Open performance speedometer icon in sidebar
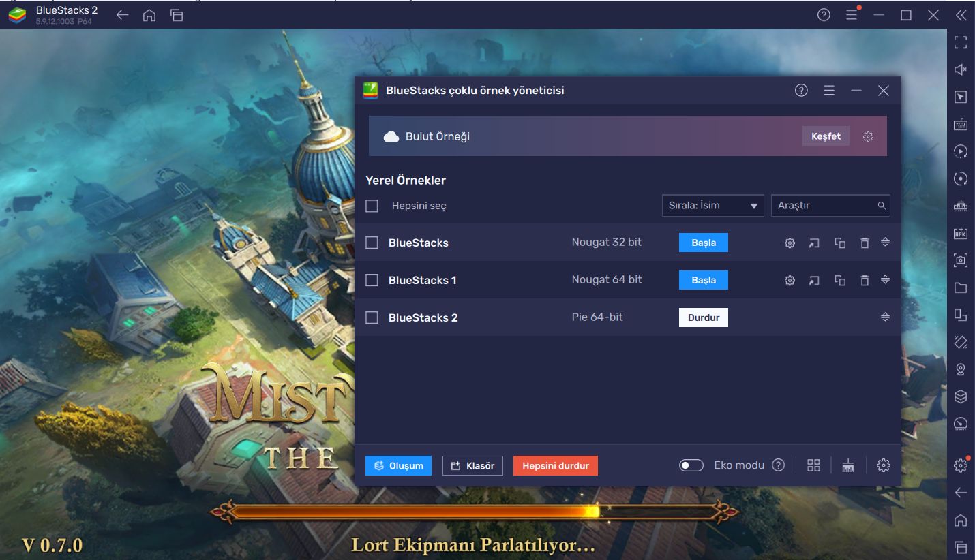 (x=961, y=424)
